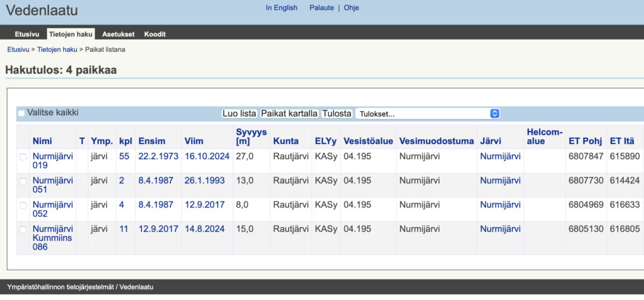Toggle checkbox beside Nurmijärvi Kummiins 086
The height and width of the screenshot is (300, 644).
pyautogui.click(x=23, y=230)
